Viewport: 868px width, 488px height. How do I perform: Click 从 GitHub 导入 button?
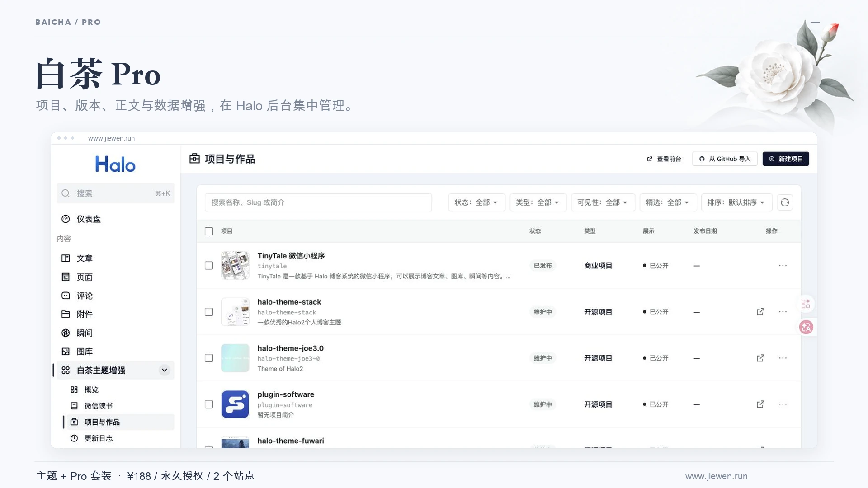[725, 159]
